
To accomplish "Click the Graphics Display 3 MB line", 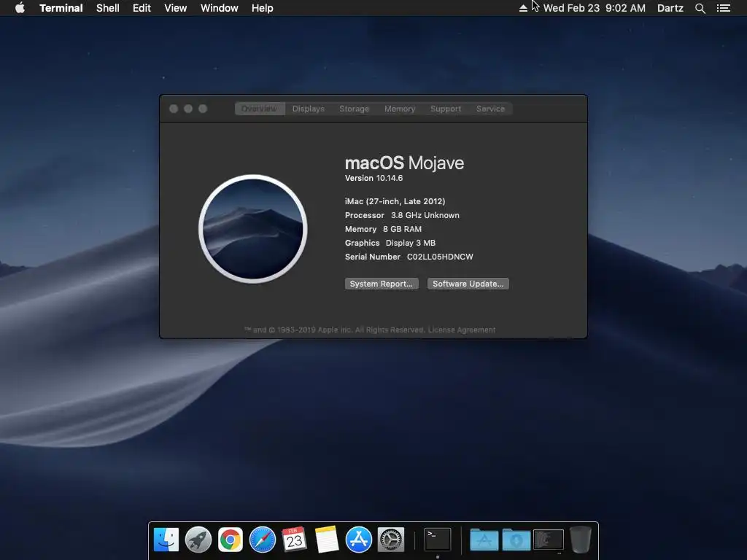I will click(x=390, y=243).
